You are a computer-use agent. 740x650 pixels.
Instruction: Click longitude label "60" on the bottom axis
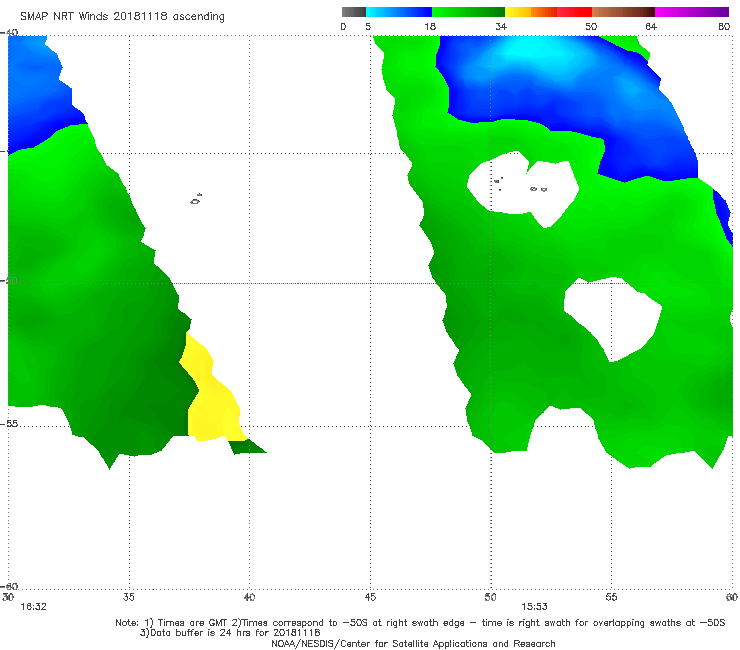click(732, 597)
